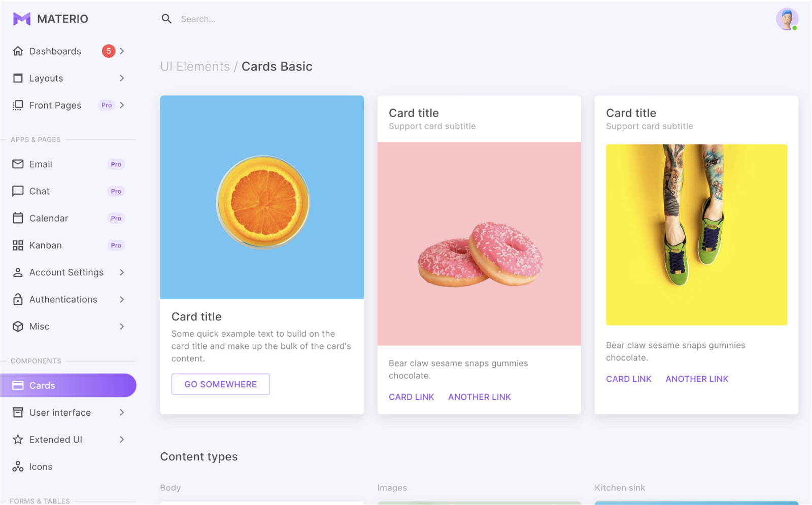812x505 pixels.
Task: Expand the Dashboards menu chevron
Action: pyautogui.click(x=122, y=51)
